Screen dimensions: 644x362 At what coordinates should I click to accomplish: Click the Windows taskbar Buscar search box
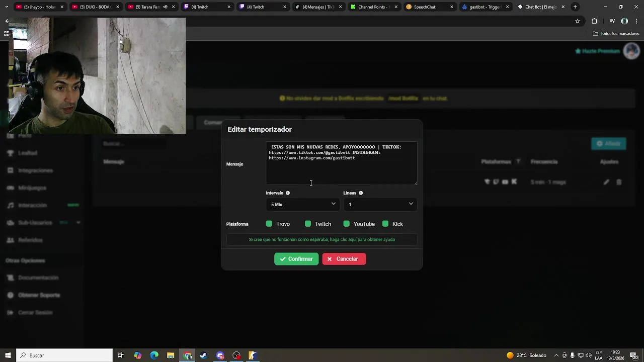(x=64, y=355)
